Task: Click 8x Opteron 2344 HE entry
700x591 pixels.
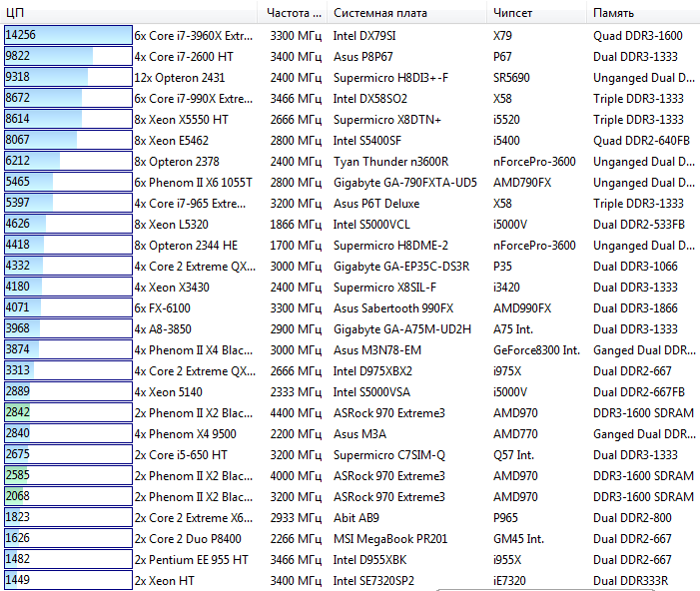Action: (186, 246)
